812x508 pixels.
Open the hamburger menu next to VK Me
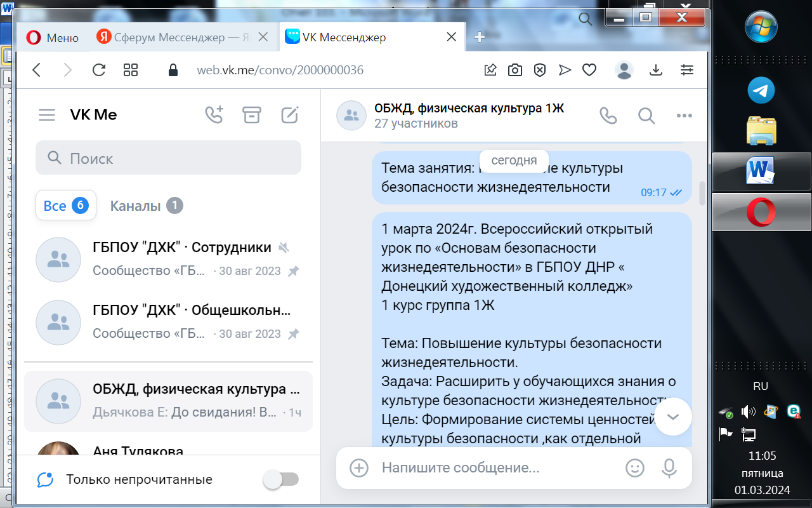pyautogui.click(x=47, y=115)
